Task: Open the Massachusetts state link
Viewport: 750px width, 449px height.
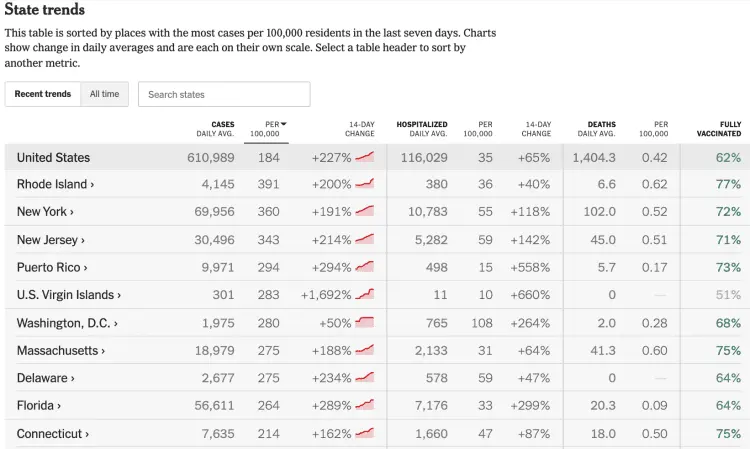Action: tap(60, 351)
